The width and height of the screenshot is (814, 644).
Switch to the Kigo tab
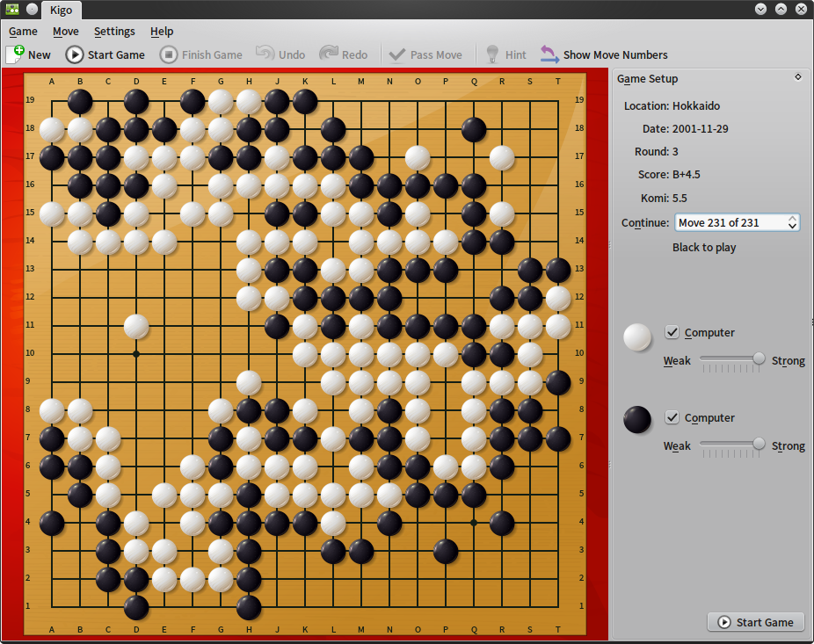[62, 11]
